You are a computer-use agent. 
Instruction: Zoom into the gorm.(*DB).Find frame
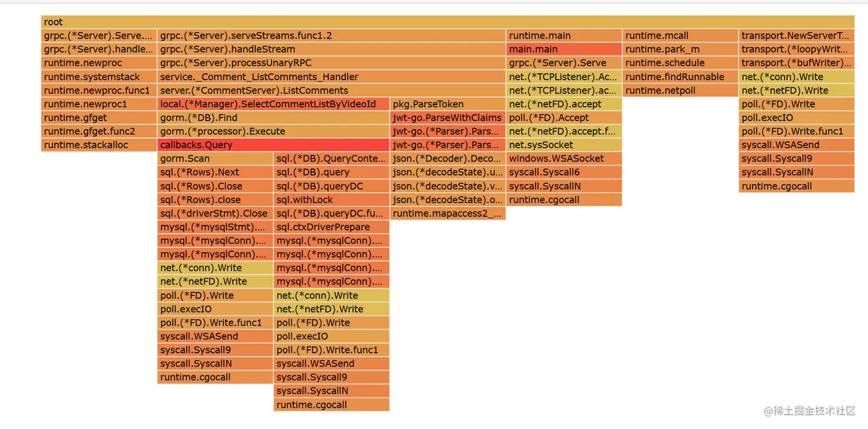point(273,118)
